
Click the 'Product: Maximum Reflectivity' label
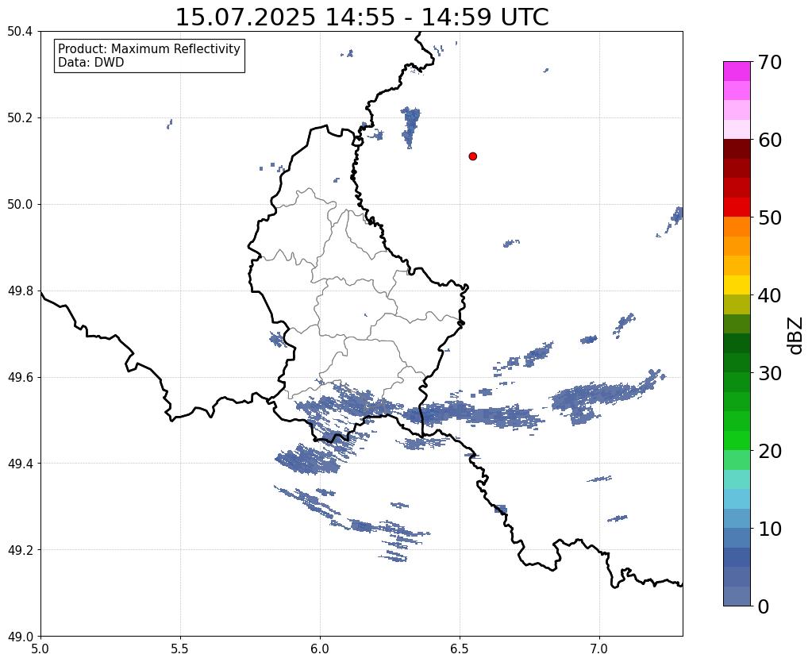coord(149,48)
